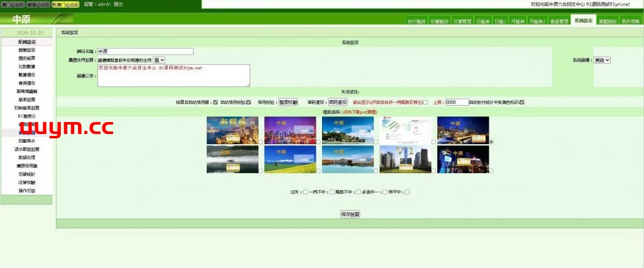Check the 一肖不中 checkbox
The image size is (644, 268).
(331, 192)
